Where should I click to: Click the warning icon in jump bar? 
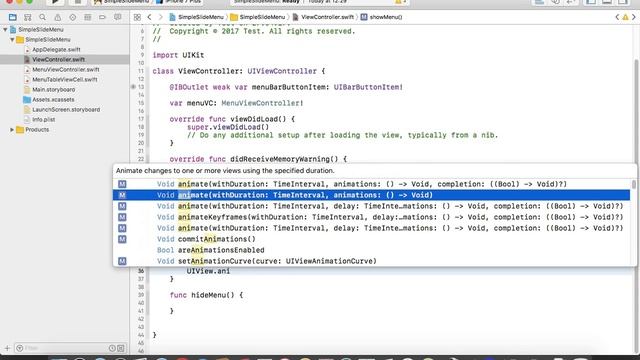(625, 17)
